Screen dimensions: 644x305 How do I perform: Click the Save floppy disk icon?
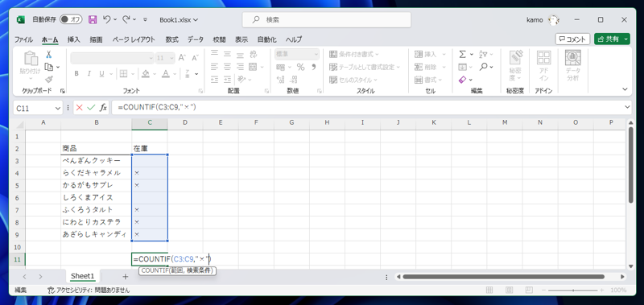93,19
